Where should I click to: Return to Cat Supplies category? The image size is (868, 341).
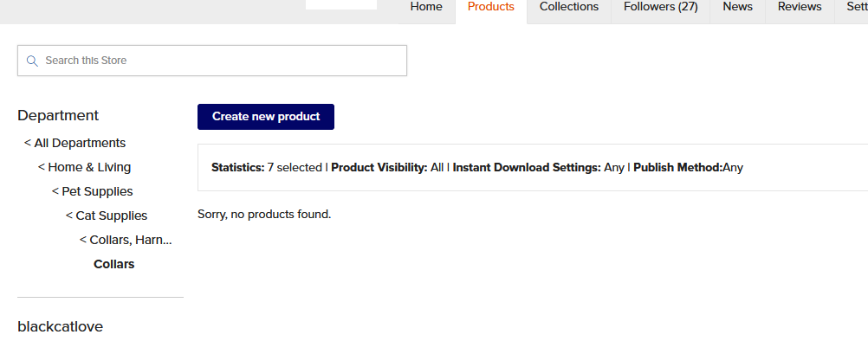point(107,216)
